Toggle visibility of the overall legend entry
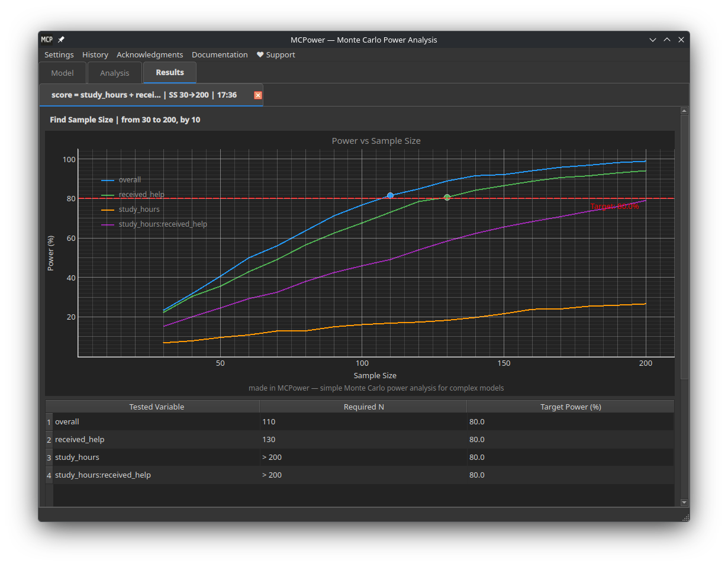 [x=130, y=179]
